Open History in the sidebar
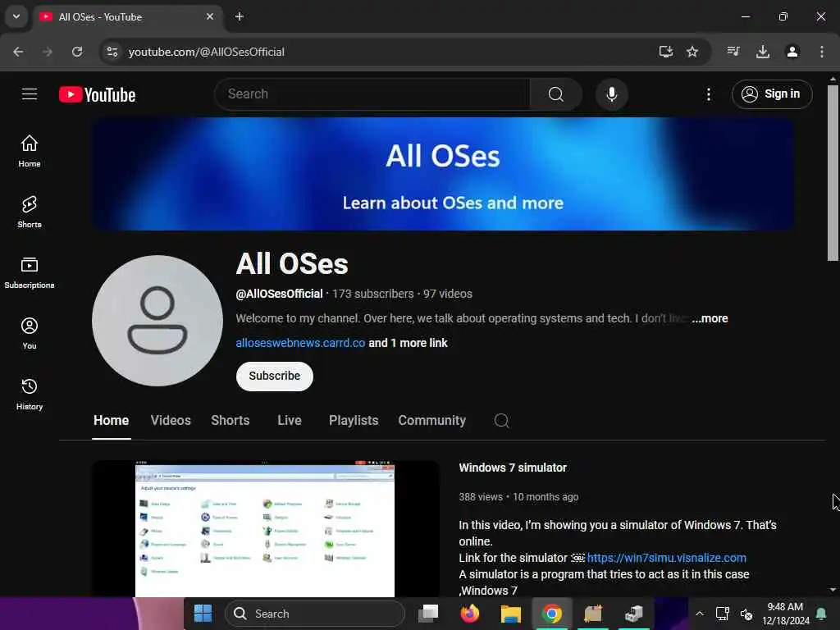The width and height of the screenshot is (840, 630). coord(30,394)
